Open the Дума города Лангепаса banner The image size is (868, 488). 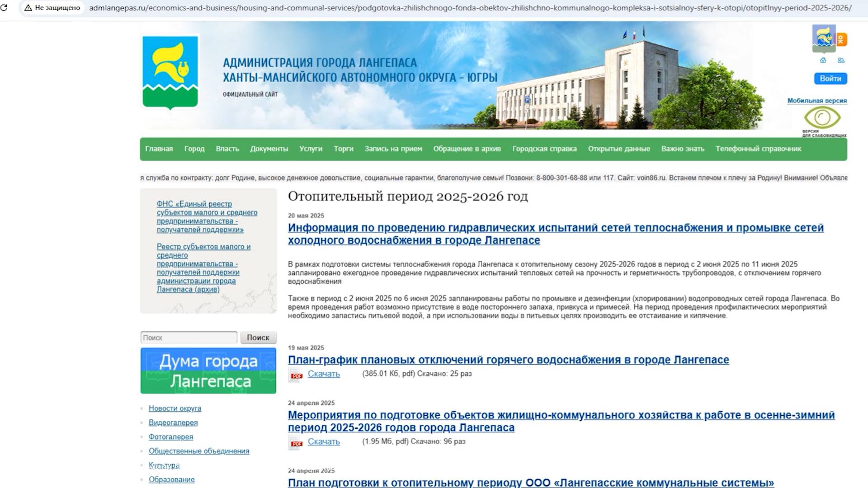[208, 371]
